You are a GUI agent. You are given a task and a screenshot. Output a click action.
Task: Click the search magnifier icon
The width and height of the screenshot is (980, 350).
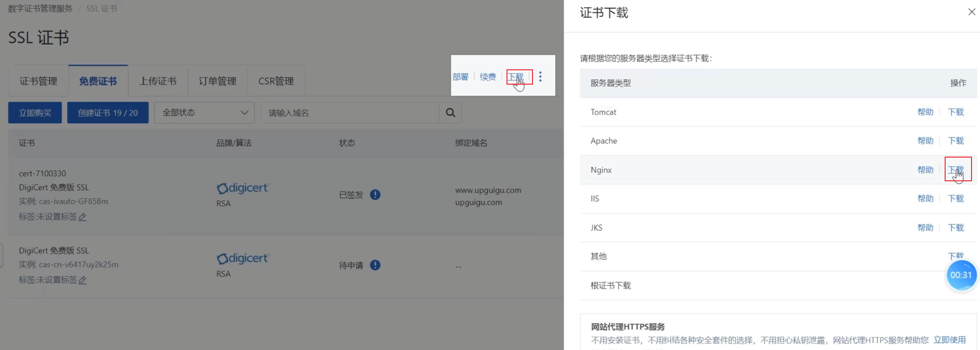pyautogui.click(x=450, y=113)
